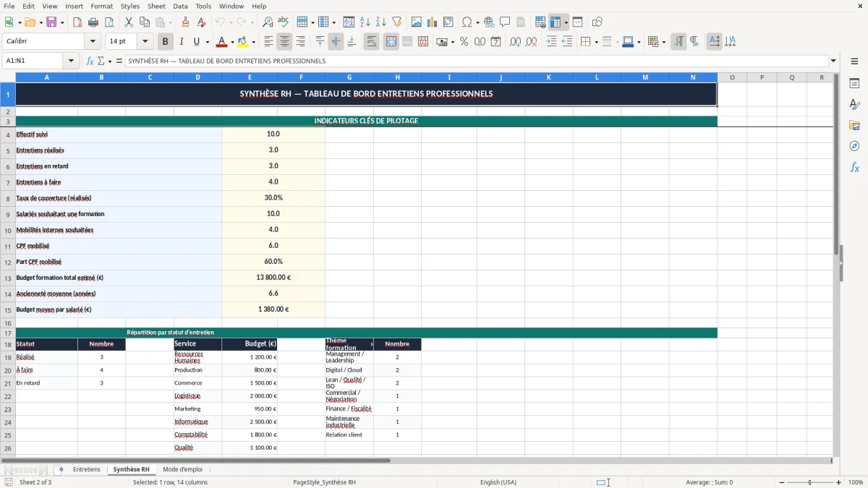Open the Font Size dropdown arrow
Screen dimensions: 868x488
point(145,42)
